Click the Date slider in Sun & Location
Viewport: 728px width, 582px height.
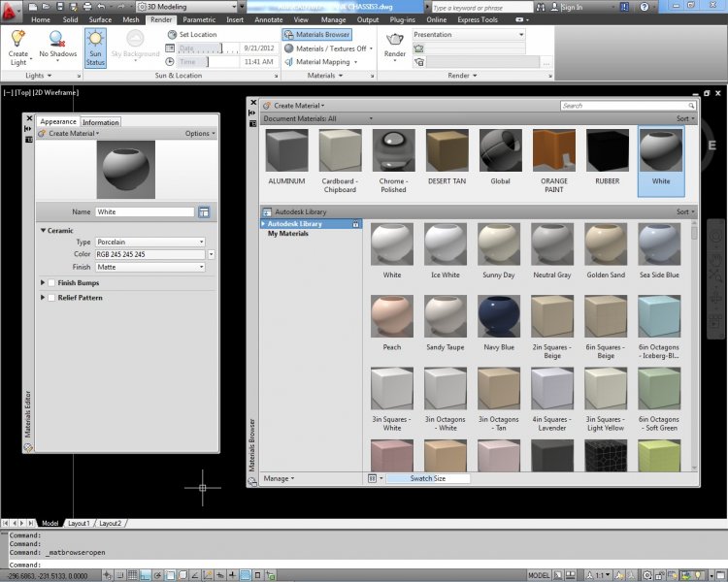(208, 48)
